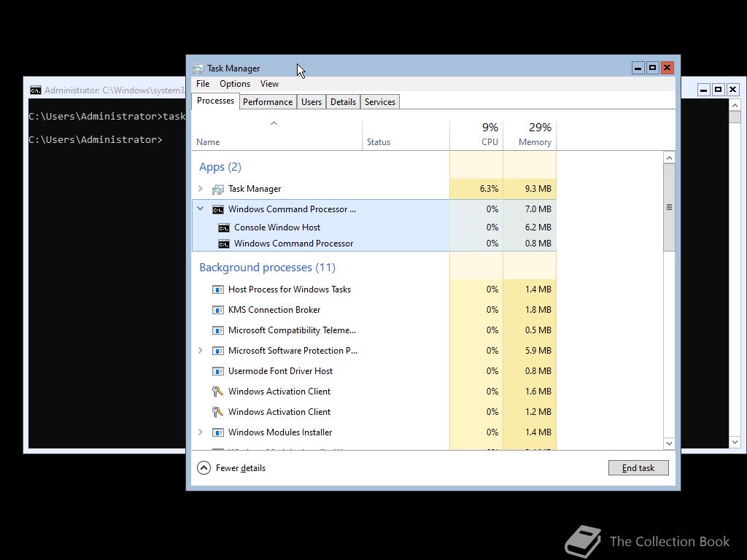
Task: Click the 5.9 MB memory value
Action: [x=538, y=351]
